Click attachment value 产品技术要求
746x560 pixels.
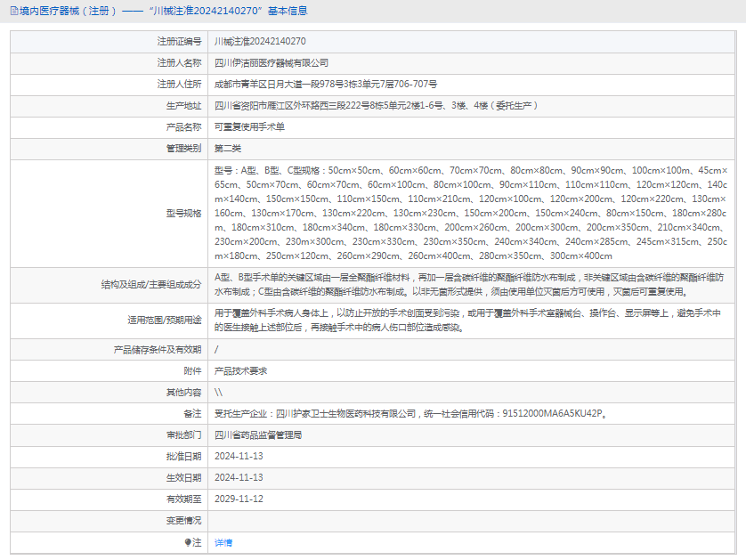click(240, 371)
